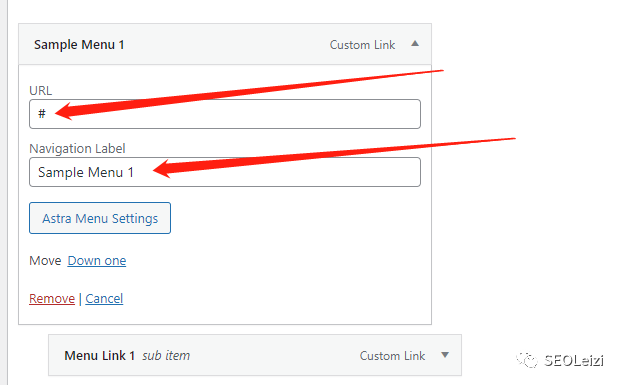The height and width of the screenshot is (385, 623).
Task: Click the URL field label
Action: click(x=41, y=91)
